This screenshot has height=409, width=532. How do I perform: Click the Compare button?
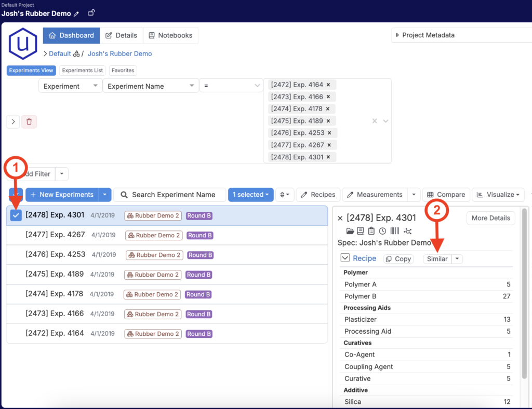point(446,195)
